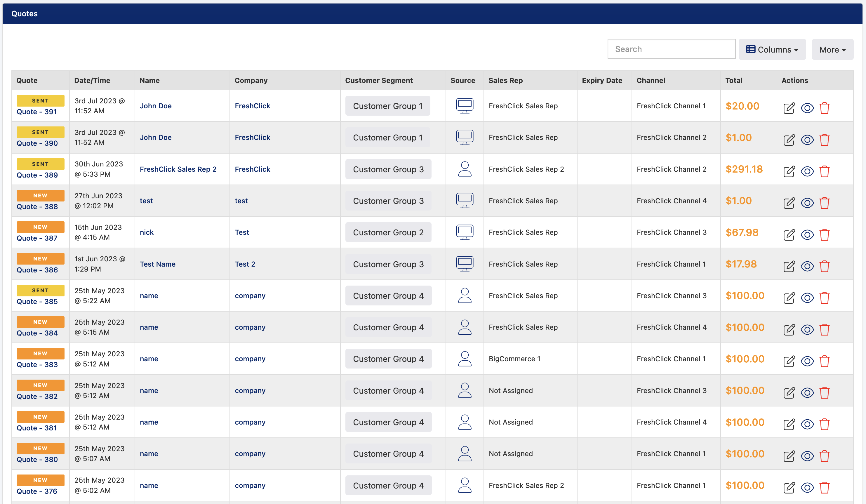Click the $67.98 total amount
Image resolution: width=866 pixels, height=504 pixels.
click(742, 232)
